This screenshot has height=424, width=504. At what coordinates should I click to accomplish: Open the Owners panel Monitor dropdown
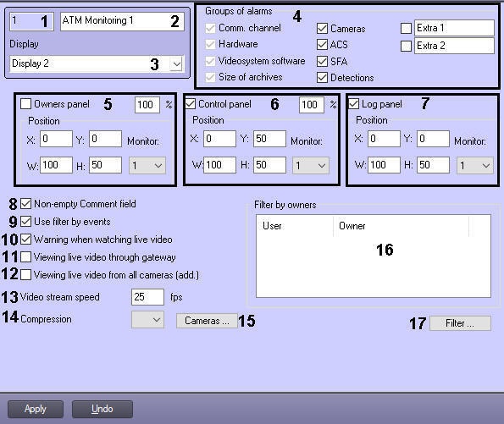coord(147,165)
